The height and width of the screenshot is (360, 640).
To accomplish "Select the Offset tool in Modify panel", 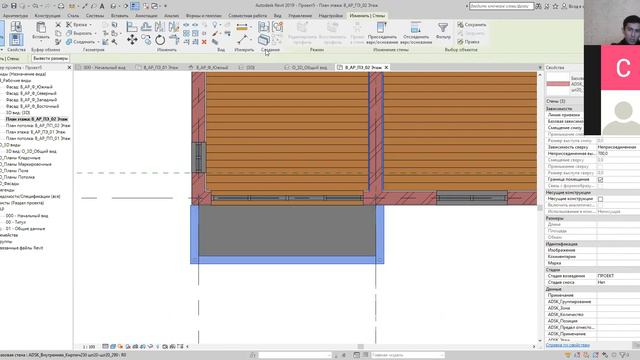I will pyautogui.click(x=146, y=27).
